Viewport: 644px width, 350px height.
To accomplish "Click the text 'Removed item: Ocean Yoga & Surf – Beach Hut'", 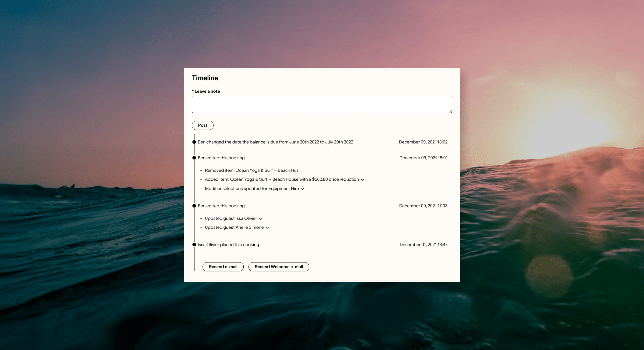I will (252, 170).
